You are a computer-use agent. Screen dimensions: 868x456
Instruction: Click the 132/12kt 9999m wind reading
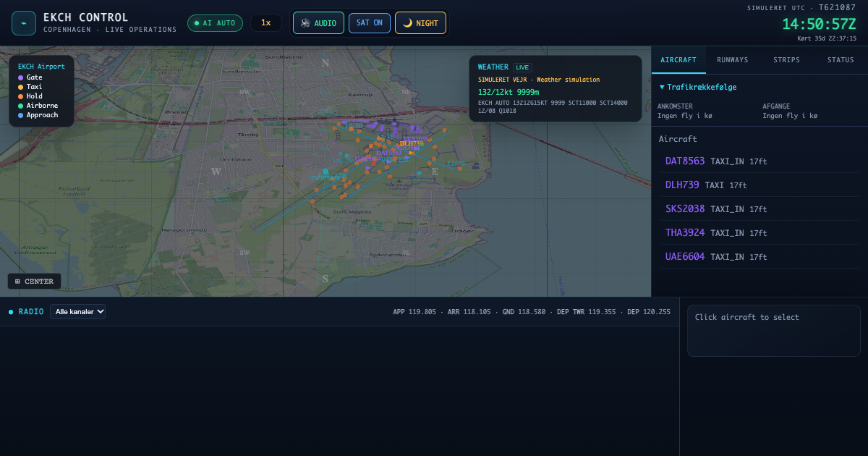coord(509,92)
